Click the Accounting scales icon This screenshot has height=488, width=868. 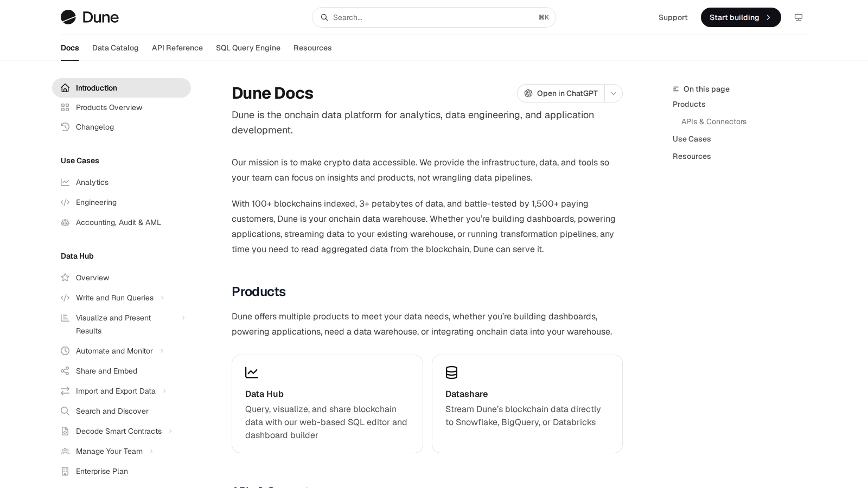pyautogui.click(x=65, y=222)
